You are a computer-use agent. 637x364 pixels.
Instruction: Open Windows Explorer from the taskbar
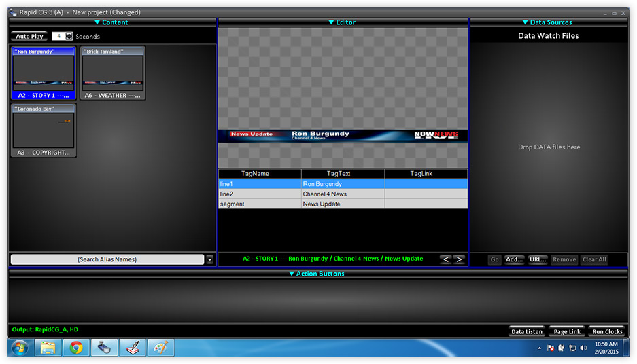(x=48, y=348)
